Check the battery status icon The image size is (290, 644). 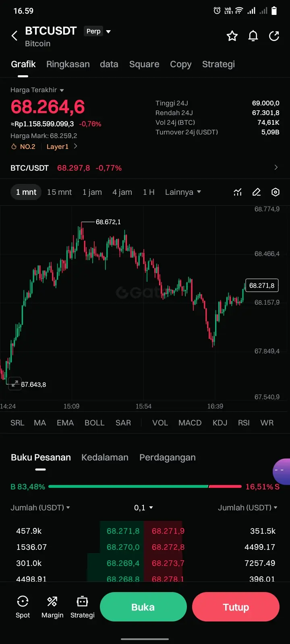[x=274, y=11]
